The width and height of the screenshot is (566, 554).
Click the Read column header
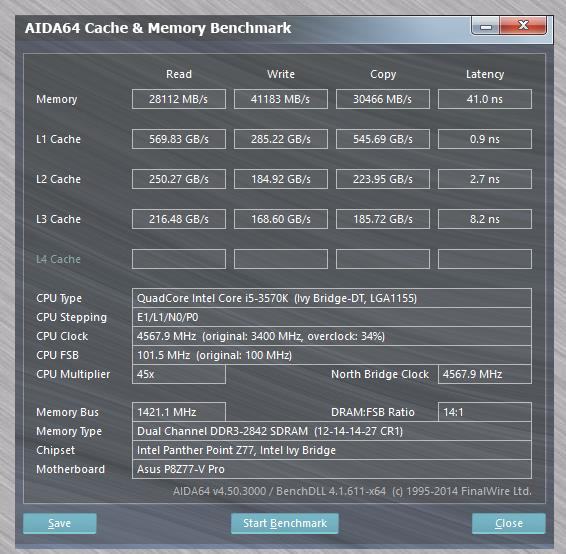tap(179, 74)
